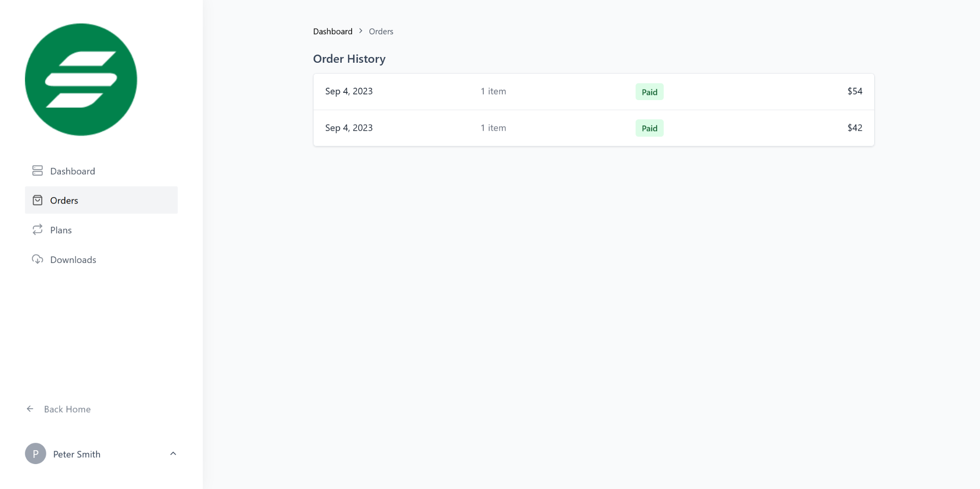Select the Dashboard icon in the sidebar
Screen dimensions: 980x489
click(38, 171)
